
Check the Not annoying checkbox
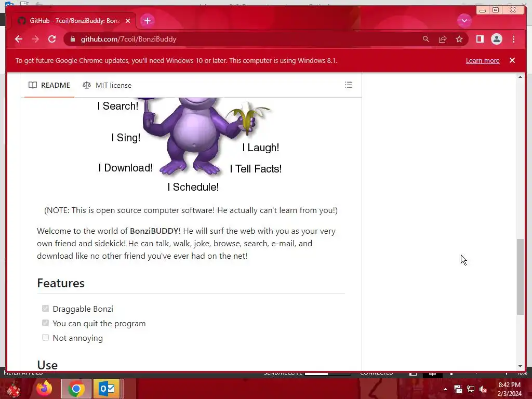46,338
